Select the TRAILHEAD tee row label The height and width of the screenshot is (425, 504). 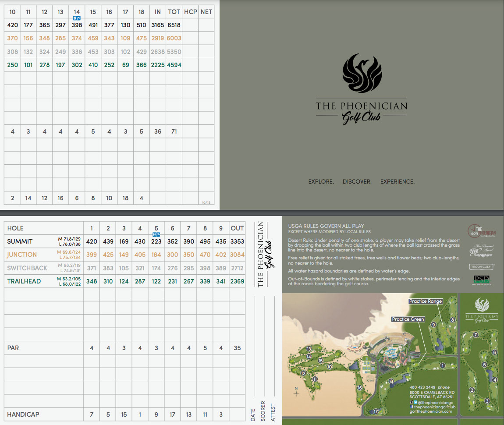[x=24, y=281]
